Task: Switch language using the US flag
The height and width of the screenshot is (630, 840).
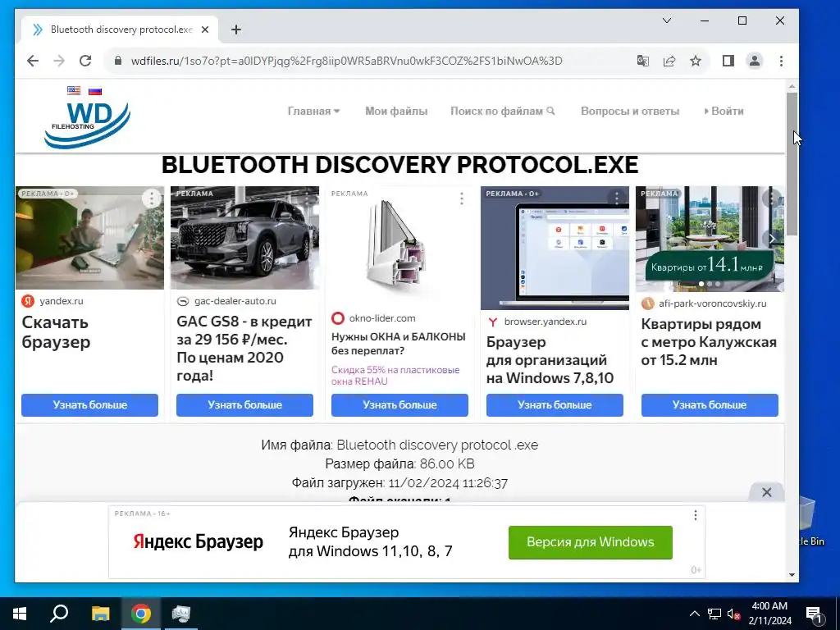Action: pos(74,90)
